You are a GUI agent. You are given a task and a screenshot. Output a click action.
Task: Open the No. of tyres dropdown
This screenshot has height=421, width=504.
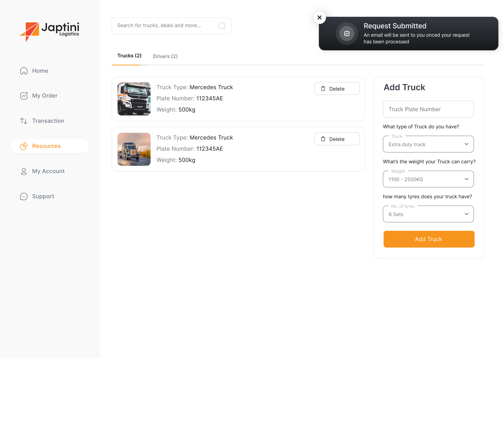[428, 214]
